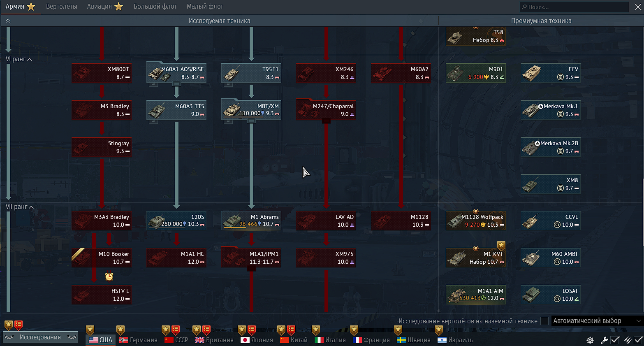
Task: Select the LAV-AD anti-air vehicle
Action: pyautogui.click(x=326, y=221)
